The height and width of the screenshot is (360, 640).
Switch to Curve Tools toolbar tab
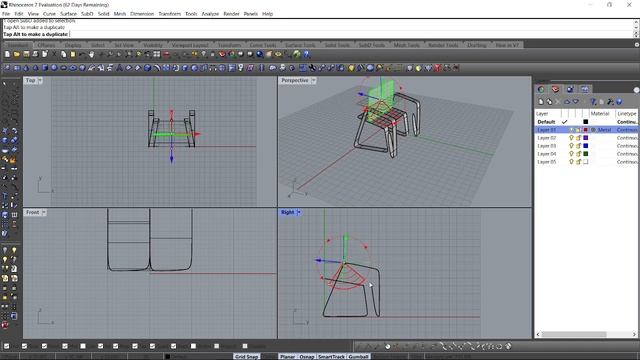263,45
